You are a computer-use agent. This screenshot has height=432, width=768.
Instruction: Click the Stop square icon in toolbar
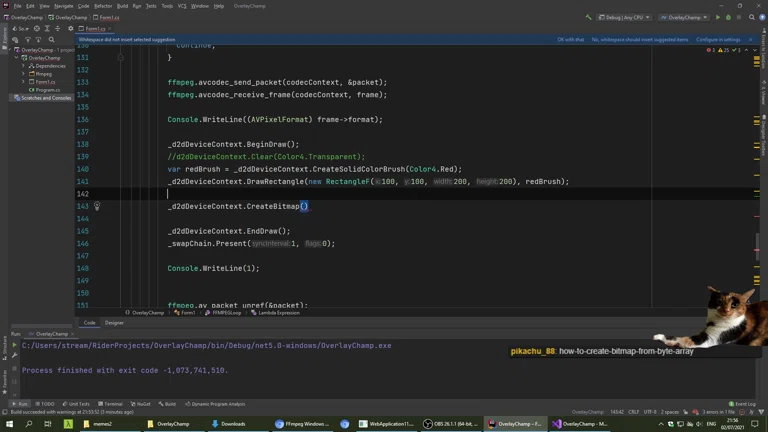[739, 17]
